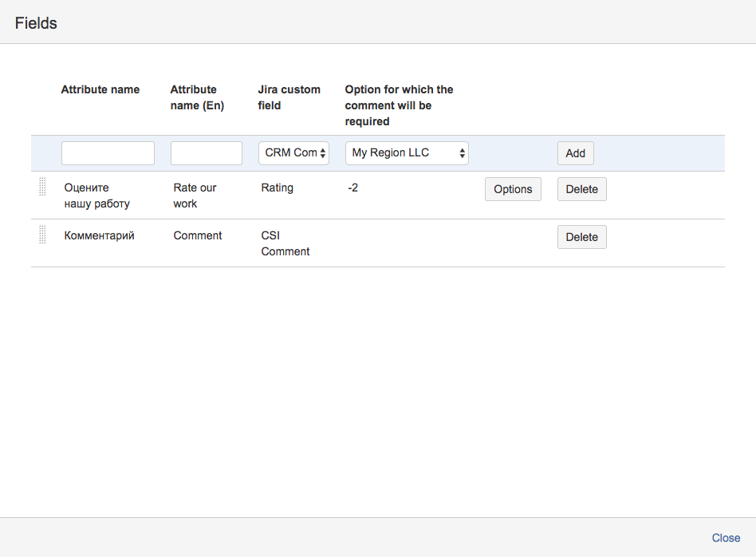The width and height of the screenshot is (756, 557).
Task: Open the Jira custom field dropdown
Action: point(293,153)
